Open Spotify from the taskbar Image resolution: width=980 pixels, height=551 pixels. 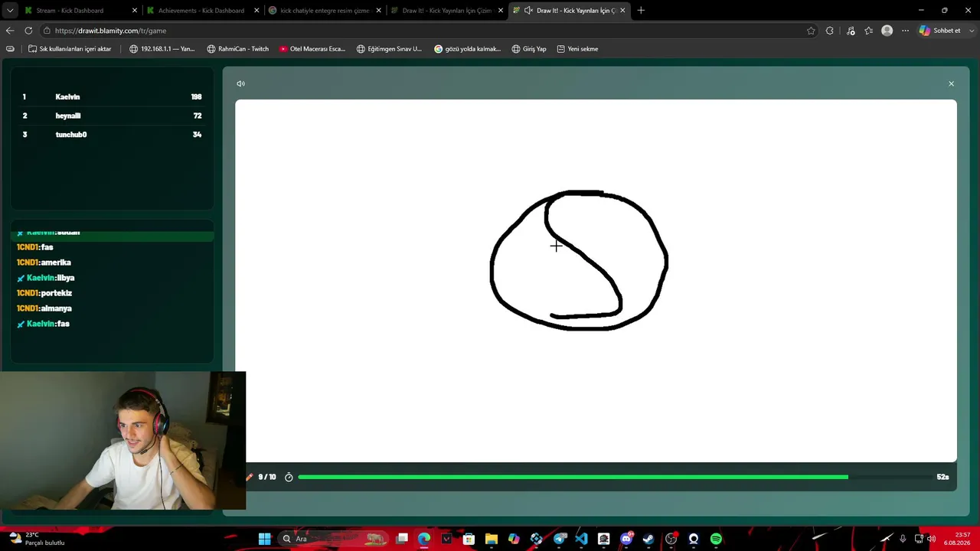[716, 539]
